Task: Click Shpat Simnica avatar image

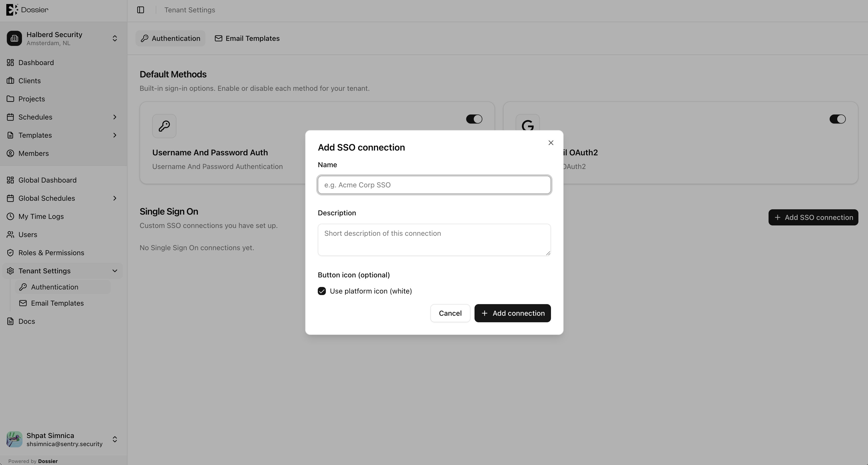Action: pos(14,440)
